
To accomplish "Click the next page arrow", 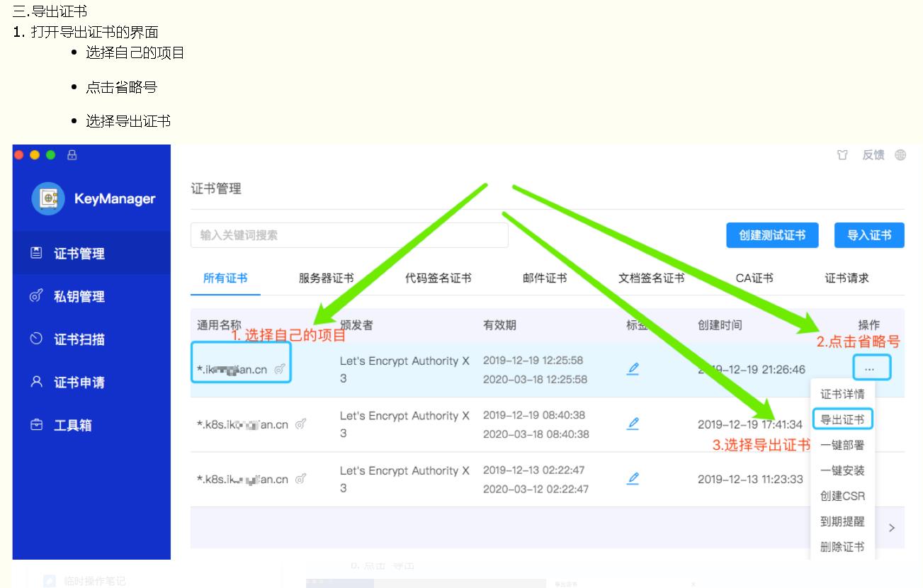I will pyautogui.click(x=892, y=528).
